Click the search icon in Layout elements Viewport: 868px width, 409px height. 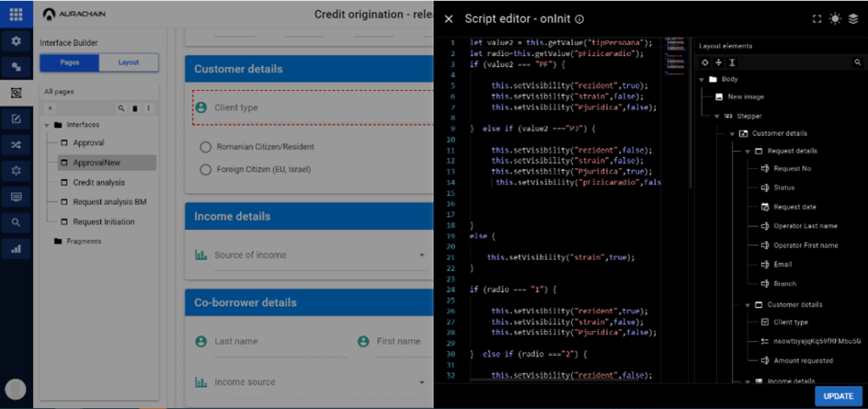coord(857,63)
